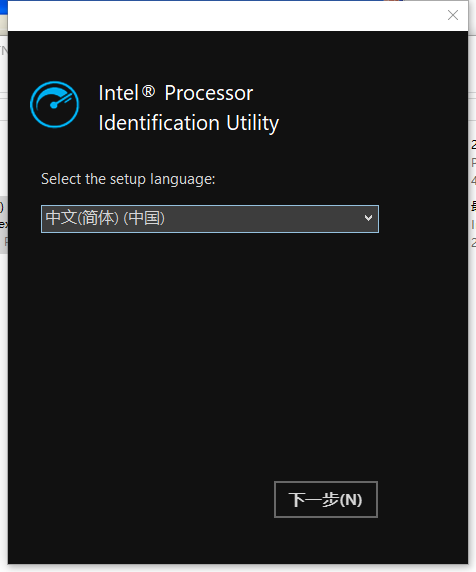Click the blue speedometer Intel utility logo
This screenshot has width=476, height=572.
pyautogui.click(x=54, y=105)
